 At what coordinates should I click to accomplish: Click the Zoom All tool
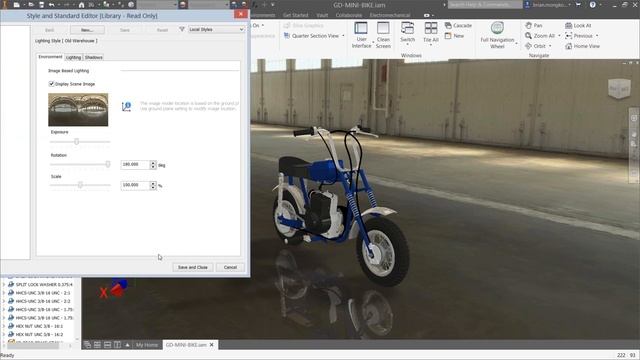pyautogui.click(x=540, y=36)
